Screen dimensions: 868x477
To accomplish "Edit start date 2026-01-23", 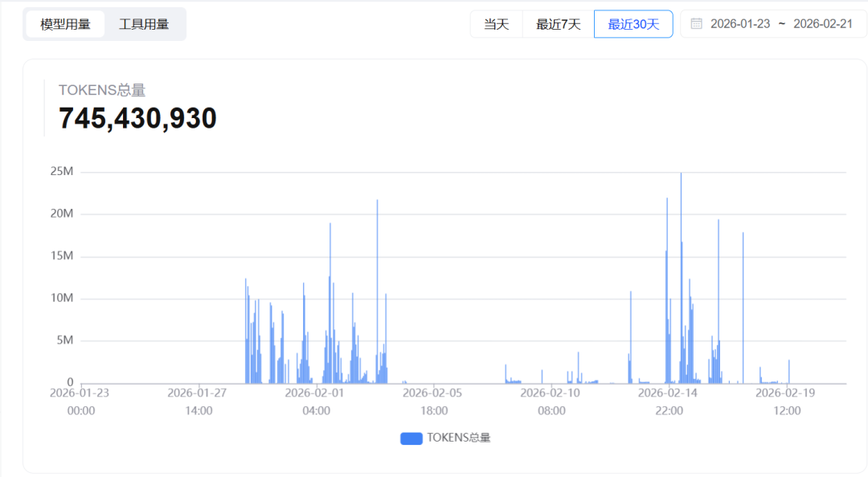I will (x=740, y=24).
